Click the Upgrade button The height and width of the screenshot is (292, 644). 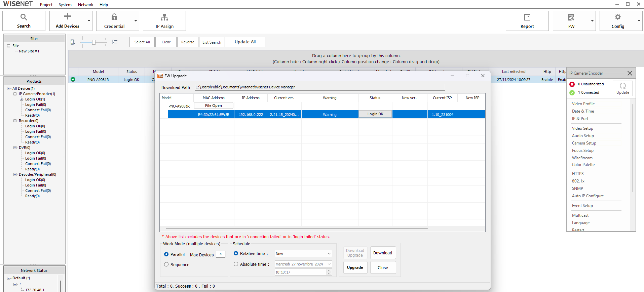pyautogui.click(x=355, y=267)
